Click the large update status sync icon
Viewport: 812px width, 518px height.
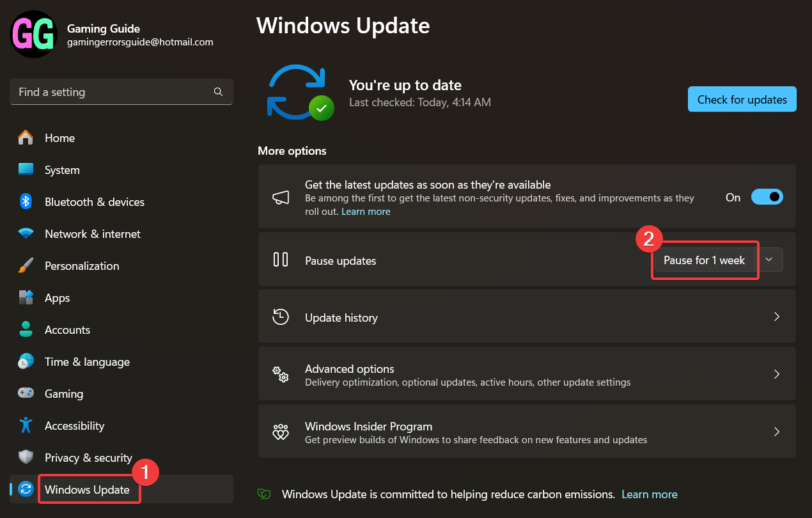(x=299, y=91)
